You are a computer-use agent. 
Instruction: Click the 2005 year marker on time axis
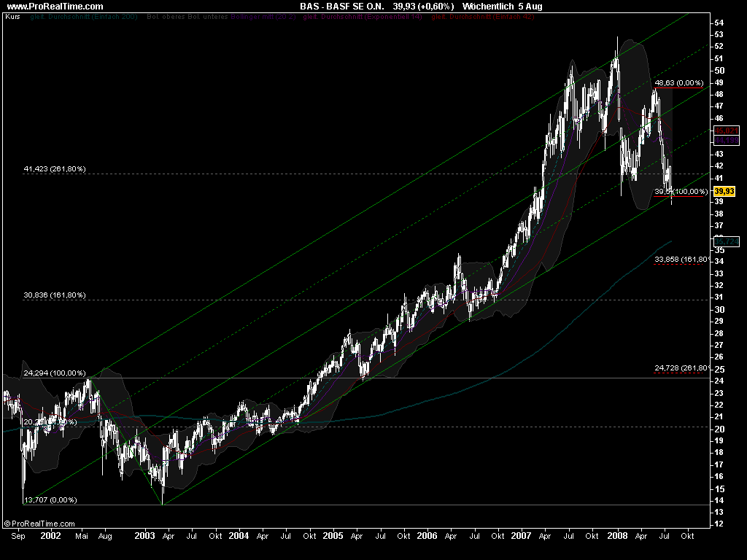coord(333,536)
